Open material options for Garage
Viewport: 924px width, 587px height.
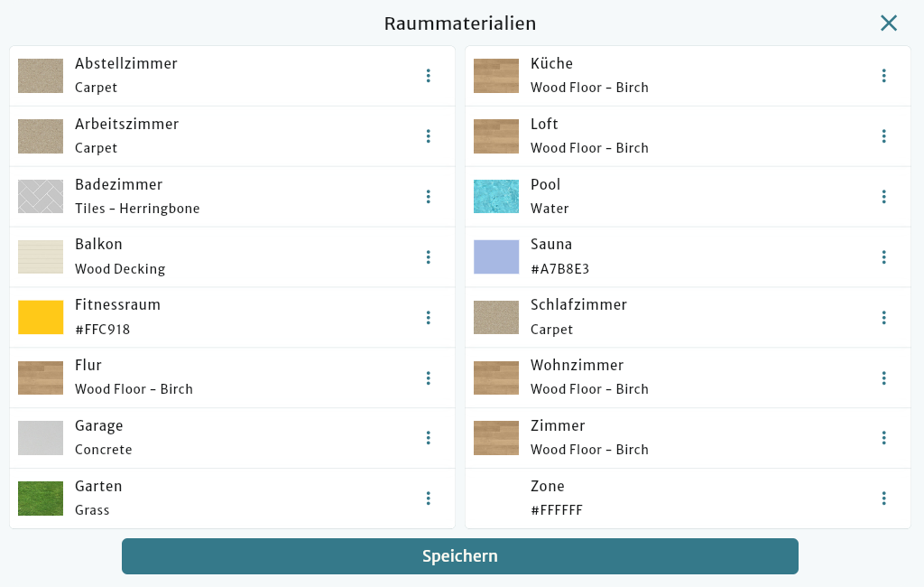(429, 437)
